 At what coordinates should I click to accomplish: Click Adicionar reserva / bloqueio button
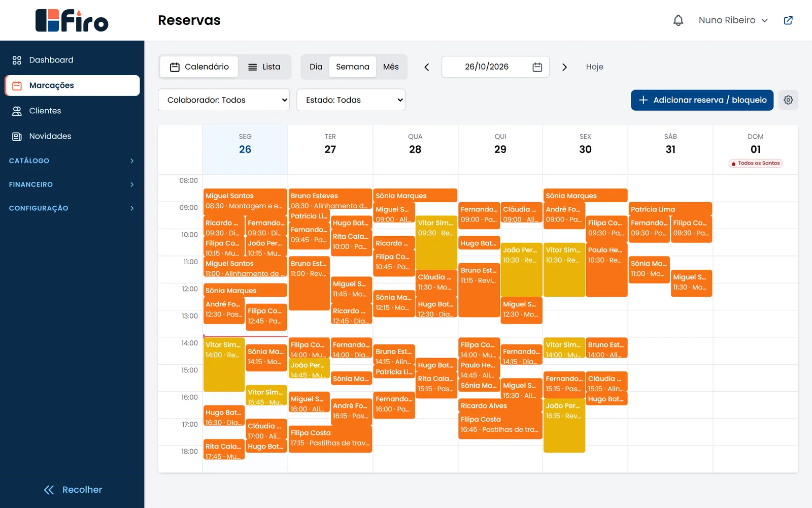702,100
